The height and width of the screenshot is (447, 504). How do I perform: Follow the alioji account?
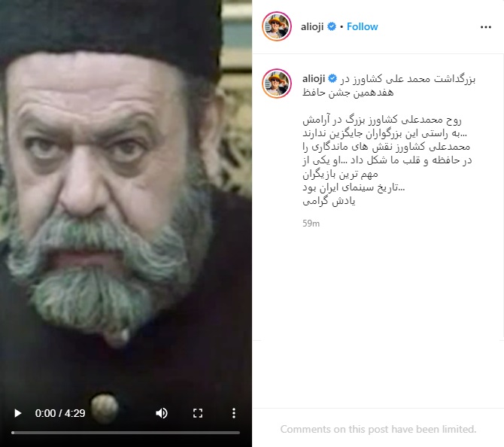pos(363,26)
